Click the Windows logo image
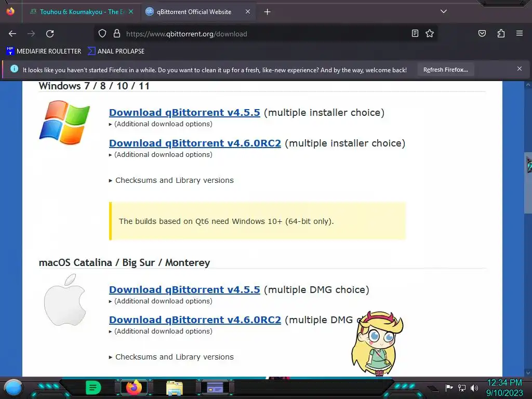This screenshot has width=532, height=399. pos(65,122)
